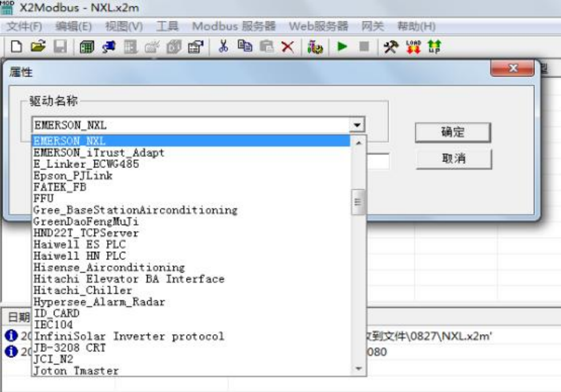Click the 确定 button
Image resolution: width=561 pixels, height=392 pixels.
tap(453, 132)
